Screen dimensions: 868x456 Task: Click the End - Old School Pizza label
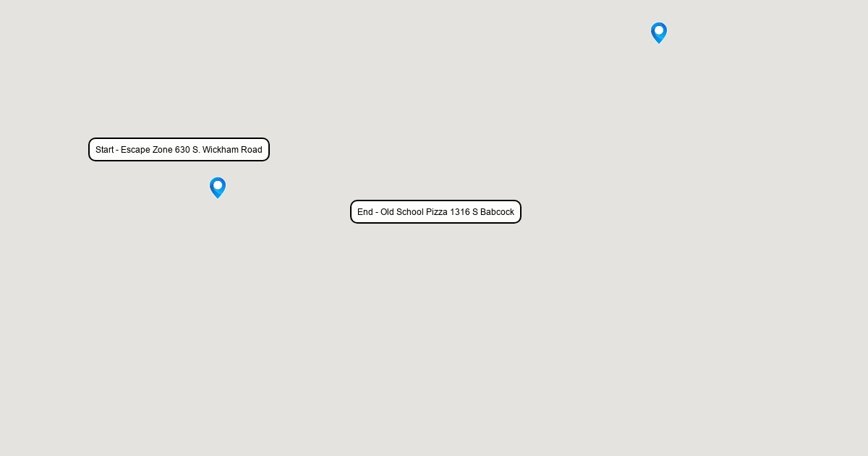[x=435, y=212]
